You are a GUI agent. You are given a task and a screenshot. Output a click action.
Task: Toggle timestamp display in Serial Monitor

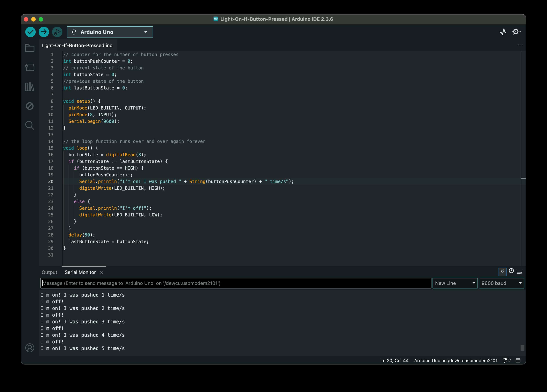click(x=511, y=271)
